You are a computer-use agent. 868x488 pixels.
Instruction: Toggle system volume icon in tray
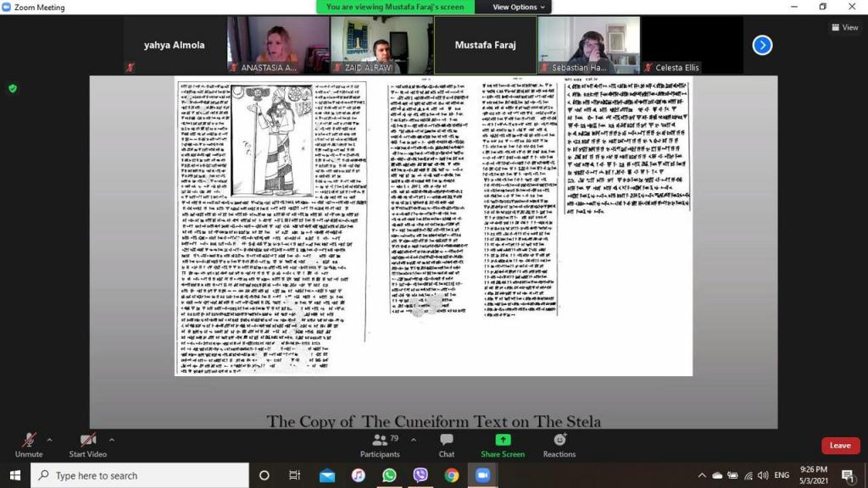[762, 475]
